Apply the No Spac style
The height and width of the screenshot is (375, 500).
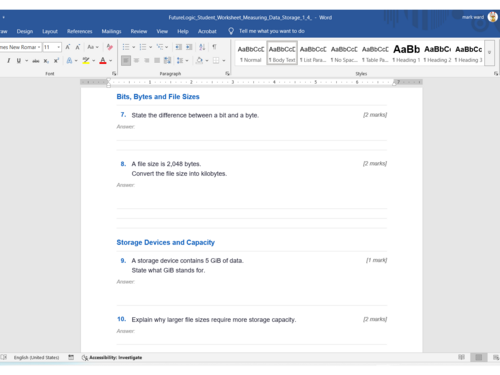344,53
